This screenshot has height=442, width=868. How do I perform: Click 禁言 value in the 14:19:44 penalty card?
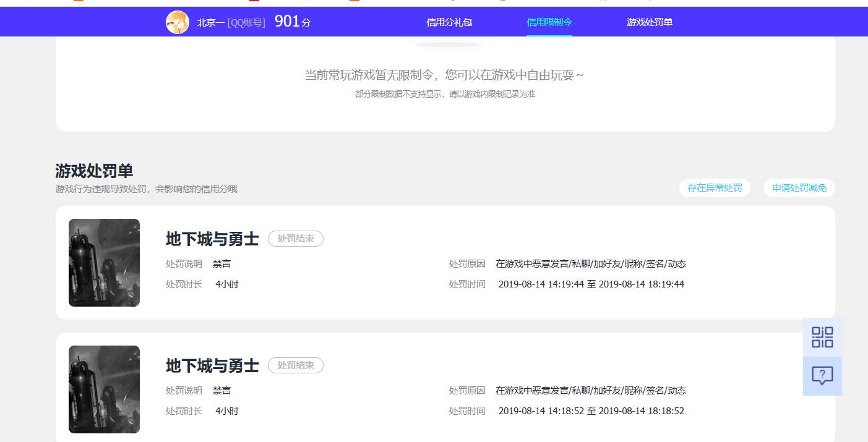[221, 264]
